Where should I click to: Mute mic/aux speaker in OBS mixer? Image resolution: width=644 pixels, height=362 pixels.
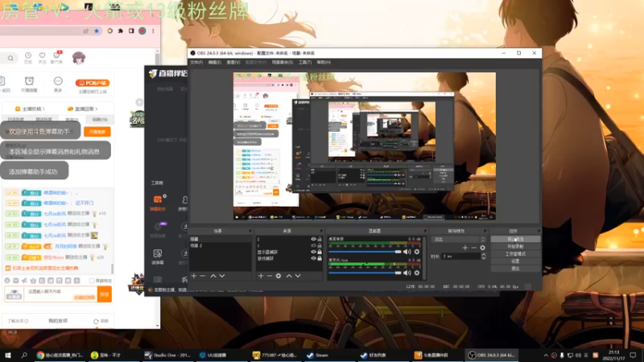coord(407,273)
